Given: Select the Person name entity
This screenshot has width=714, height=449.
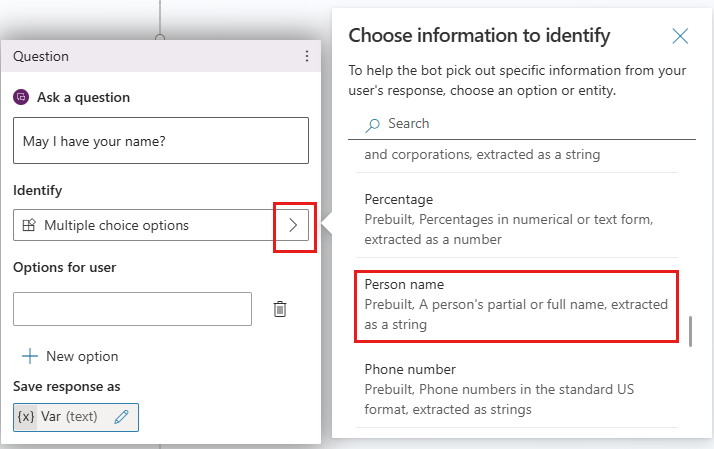Looking at the screenshot, I should point(517,304).
